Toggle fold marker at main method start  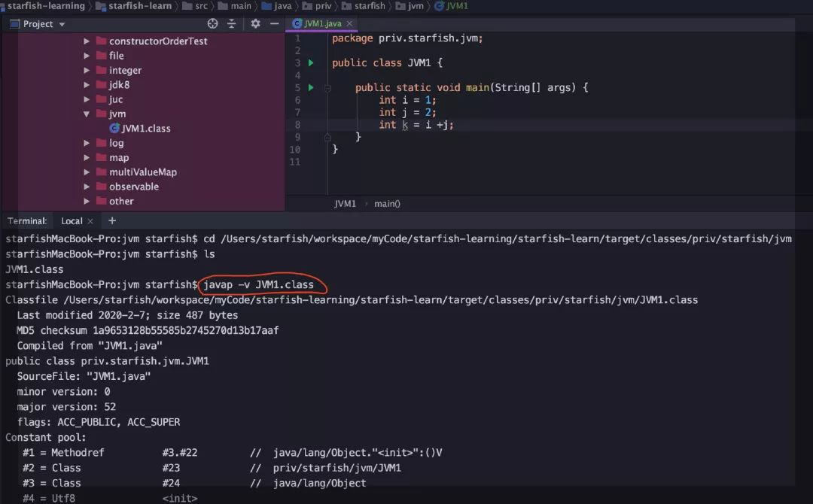click(327, 88)
